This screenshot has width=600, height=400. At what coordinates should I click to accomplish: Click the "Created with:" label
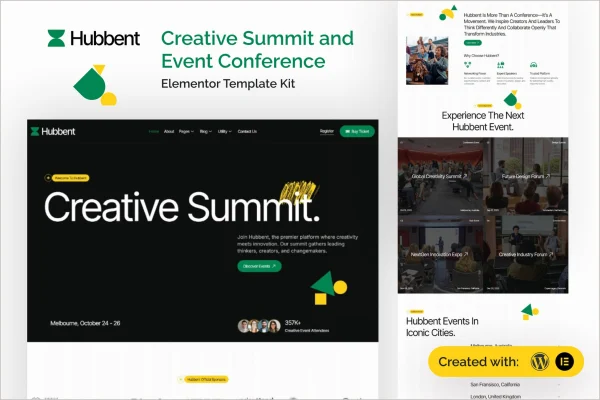pyautogui.click(x=479, y=362)
